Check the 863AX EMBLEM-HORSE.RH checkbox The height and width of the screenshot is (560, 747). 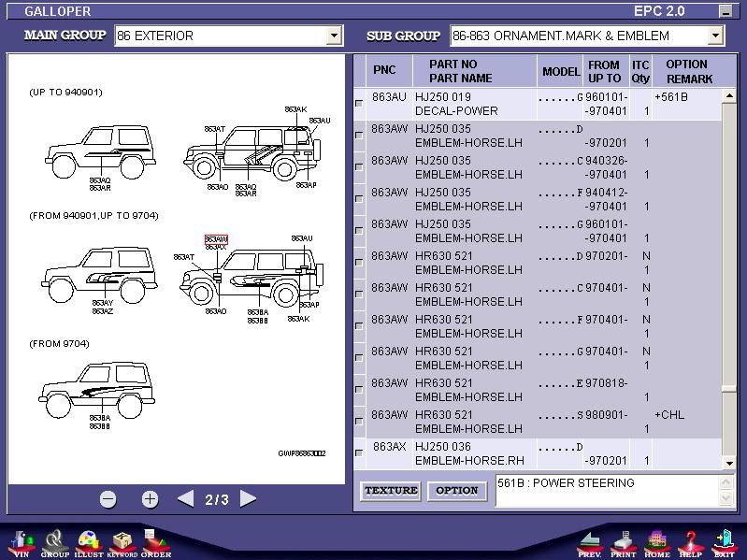pyautogui.click(x=359, y=453)
